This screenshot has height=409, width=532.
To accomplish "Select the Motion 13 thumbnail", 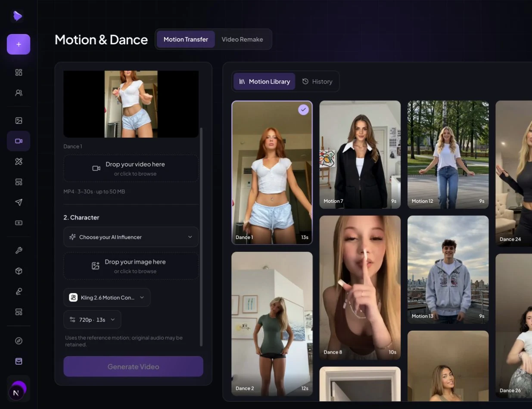I will click(448, 270).
